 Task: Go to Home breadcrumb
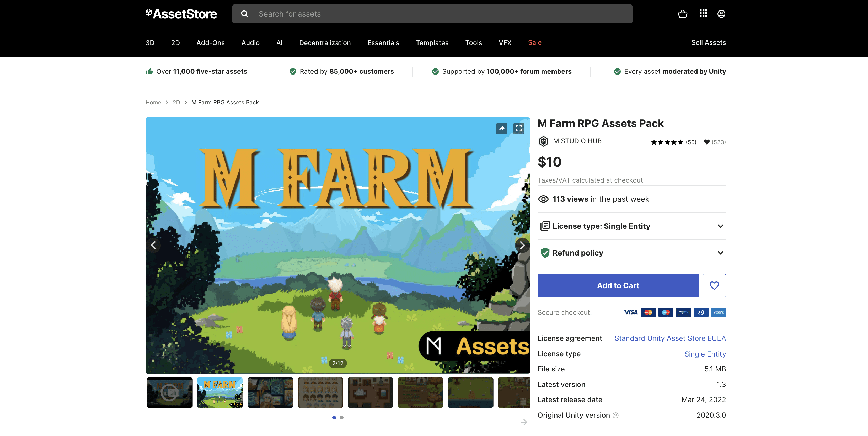[153, 103]
